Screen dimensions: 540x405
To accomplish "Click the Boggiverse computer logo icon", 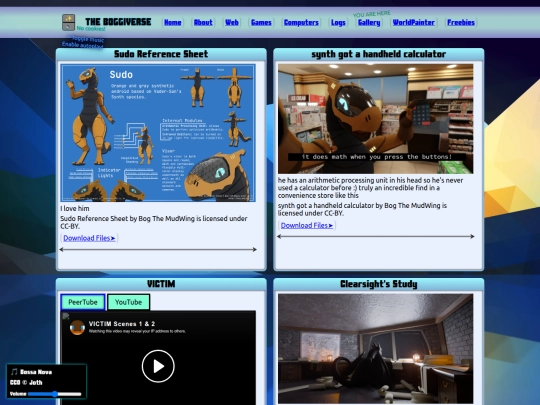I will coord(68,22).
